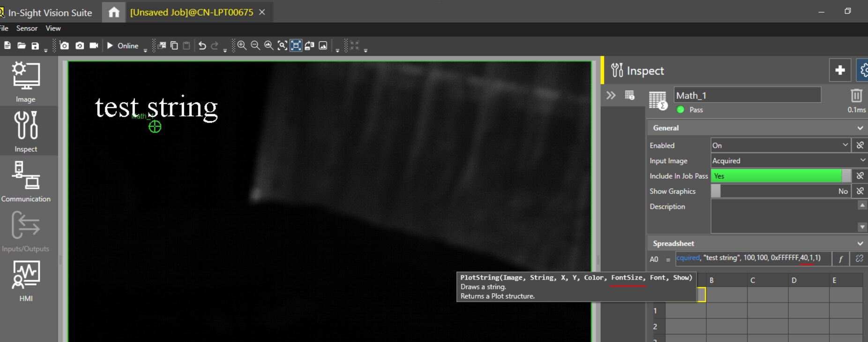868x342 pixels.
Task: Copy the selected item
Action: tap(174, 46)
